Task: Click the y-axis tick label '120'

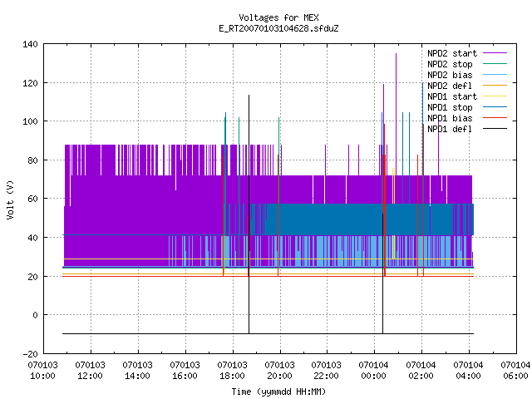Action: pyautogui.click(x=30, y=83)
